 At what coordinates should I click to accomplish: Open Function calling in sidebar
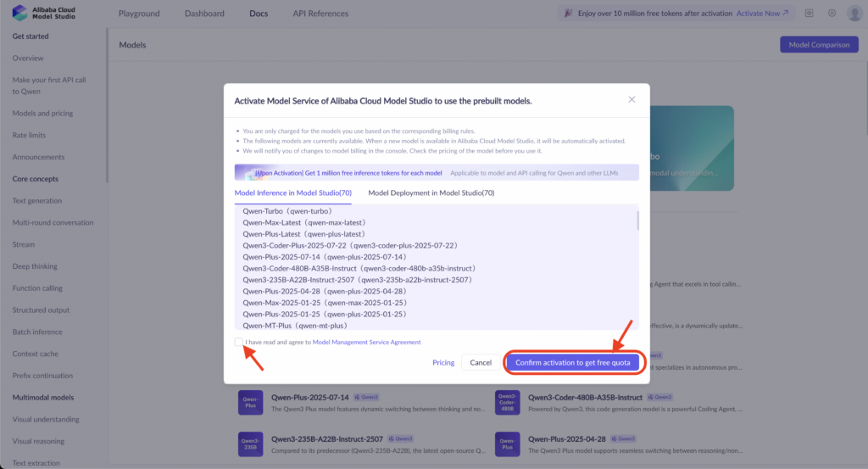pyautogui.click(x=37, y=288)
